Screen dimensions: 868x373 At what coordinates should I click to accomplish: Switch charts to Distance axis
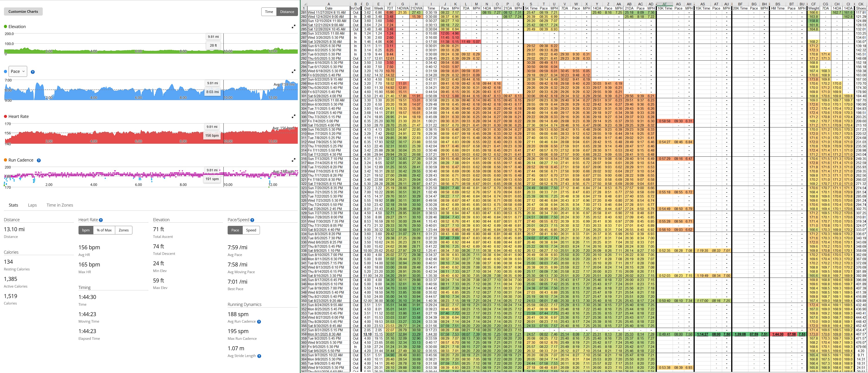(x=287, y=11)
